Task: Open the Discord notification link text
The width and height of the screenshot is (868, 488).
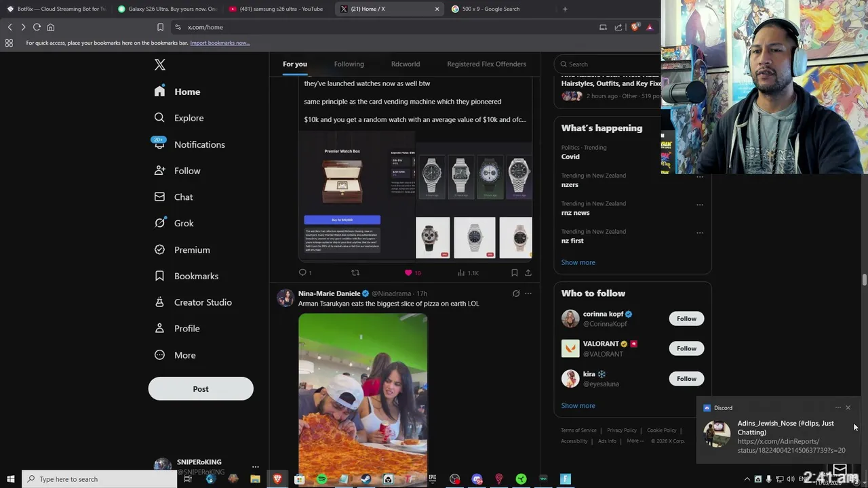Action: click(x=791, y=445)
